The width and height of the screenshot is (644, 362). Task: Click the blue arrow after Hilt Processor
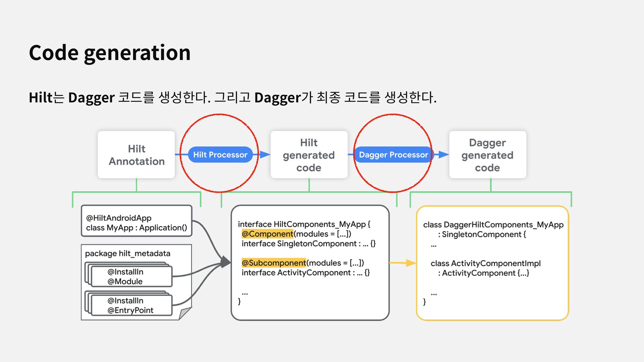click(x=265, y=155)
